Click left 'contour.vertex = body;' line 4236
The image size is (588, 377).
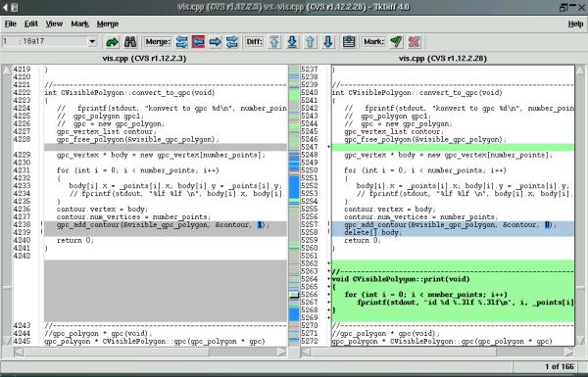click(102, 210)
